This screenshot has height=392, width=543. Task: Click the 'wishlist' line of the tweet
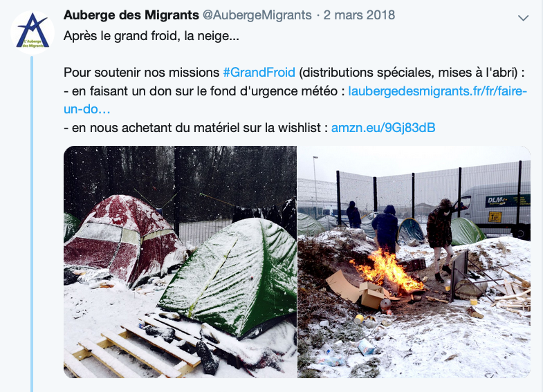tap(249, 128)
